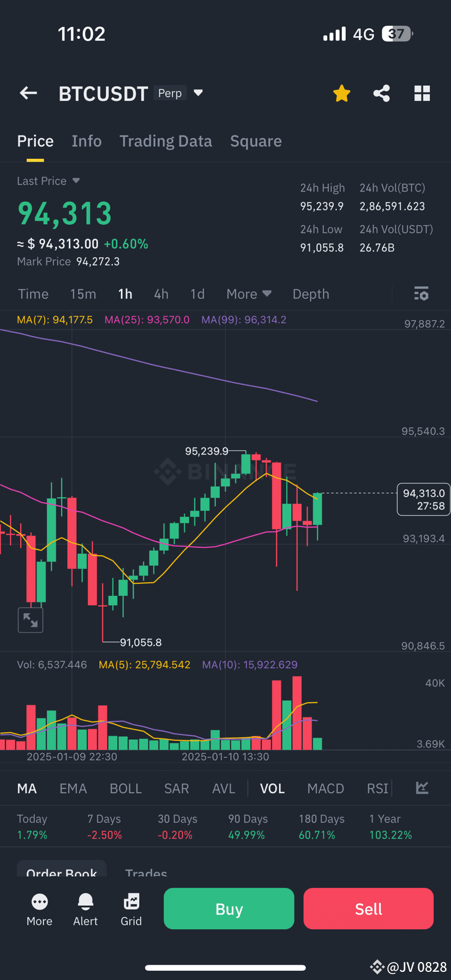This screenshot has width=451, height=980.
Task: Open the Last Price dropdown
Action: click(x=48, y=181)
